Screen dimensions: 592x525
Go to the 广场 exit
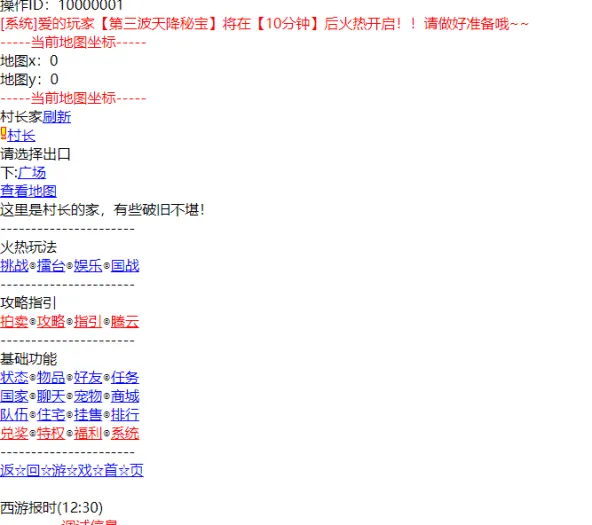pyautogui.click(x=32, y=172)
